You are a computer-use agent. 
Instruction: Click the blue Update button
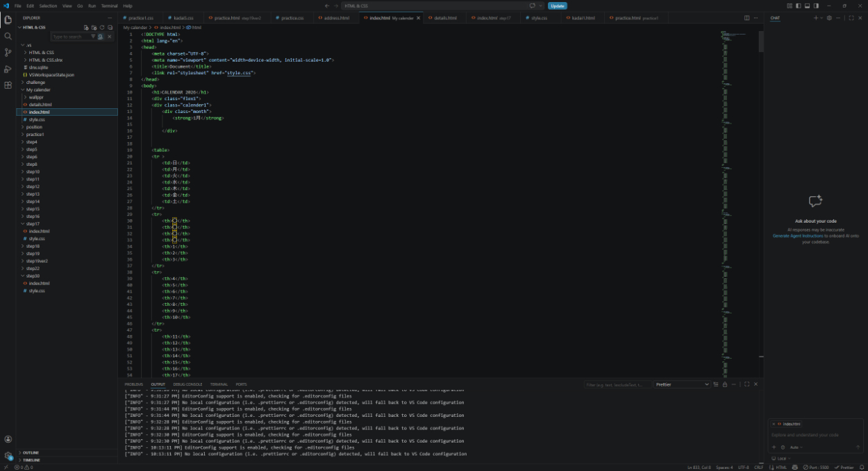click(557, 6)
